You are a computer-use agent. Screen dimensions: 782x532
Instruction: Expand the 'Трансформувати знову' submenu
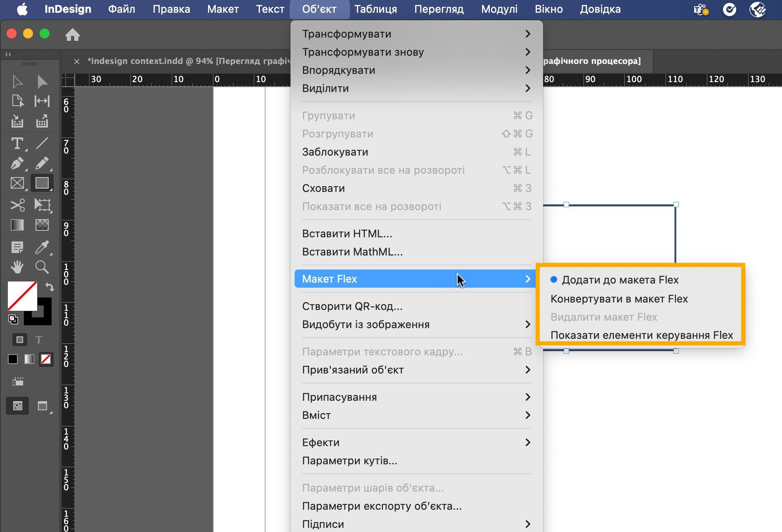(416, 52)
